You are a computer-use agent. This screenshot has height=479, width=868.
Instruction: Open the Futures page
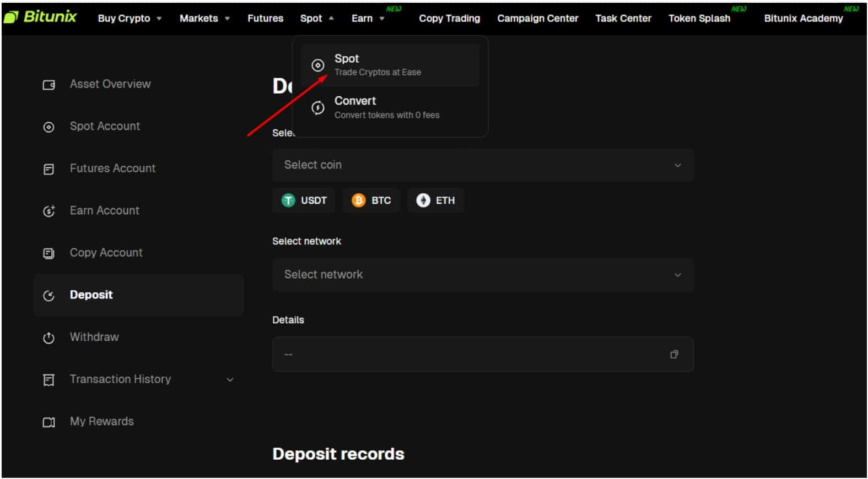point(265,18)
